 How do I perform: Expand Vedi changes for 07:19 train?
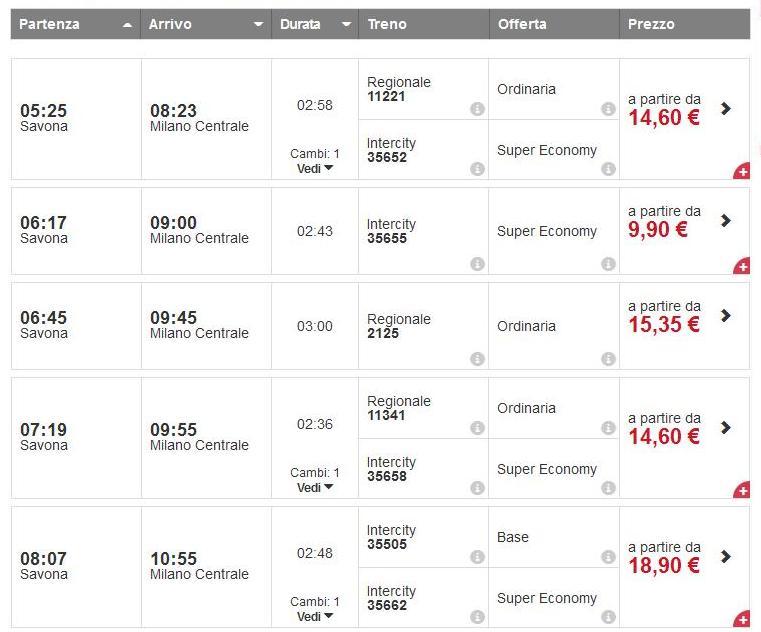315,487
